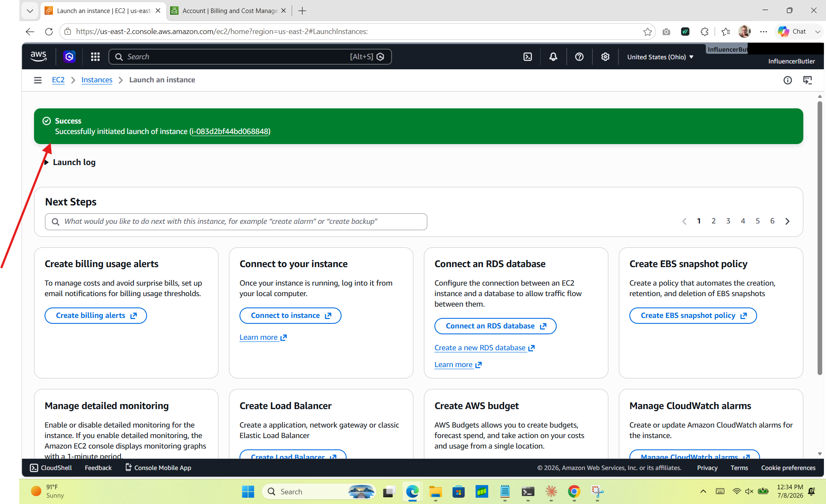Open the United States (Ohio) region dropdown
Screen dimensions: 826x504
click(x=660, y=57)
